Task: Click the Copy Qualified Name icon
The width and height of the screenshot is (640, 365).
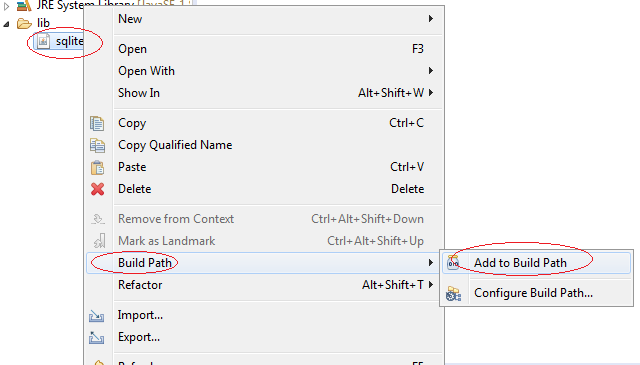Action: [97, 145]
